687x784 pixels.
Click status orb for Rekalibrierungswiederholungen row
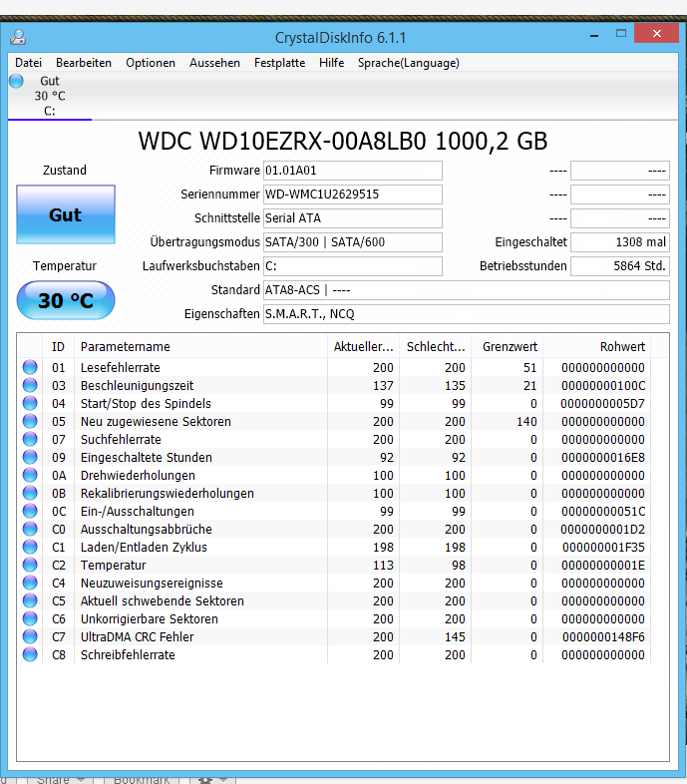[30, 493]
